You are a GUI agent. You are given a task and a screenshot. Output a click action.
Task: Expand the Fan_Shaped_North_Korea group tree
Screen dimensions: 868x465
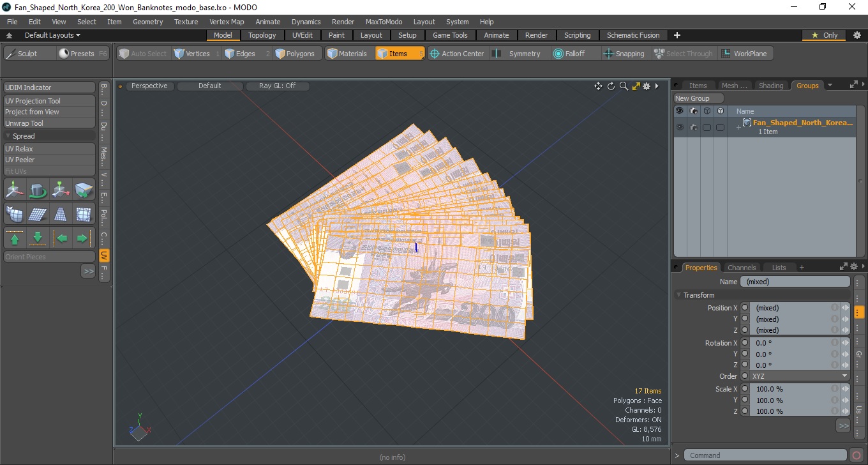tap(738, 127)
